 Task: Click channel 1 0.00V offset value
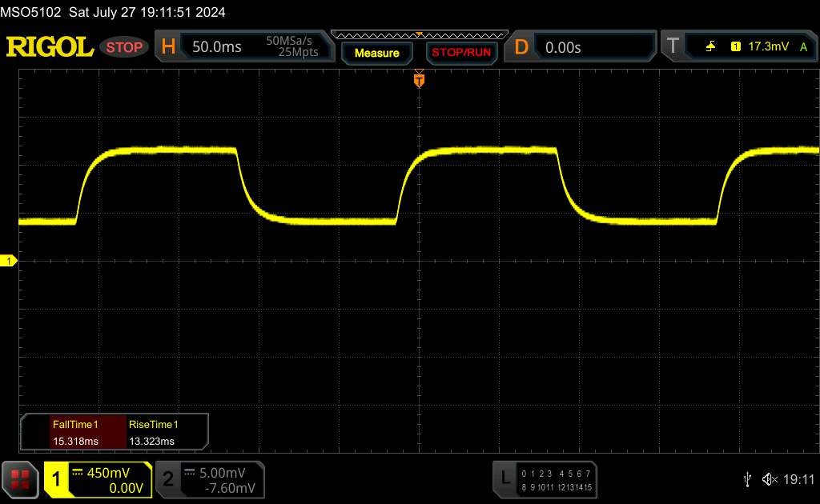[x=126, y=488]
